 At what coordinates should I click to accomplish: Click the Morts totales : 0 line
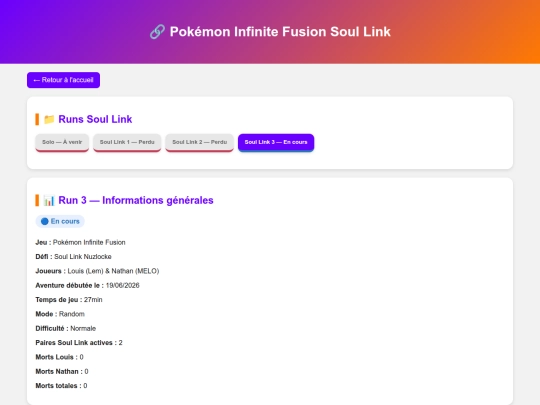pyautogui.click(x=61, y=386)
